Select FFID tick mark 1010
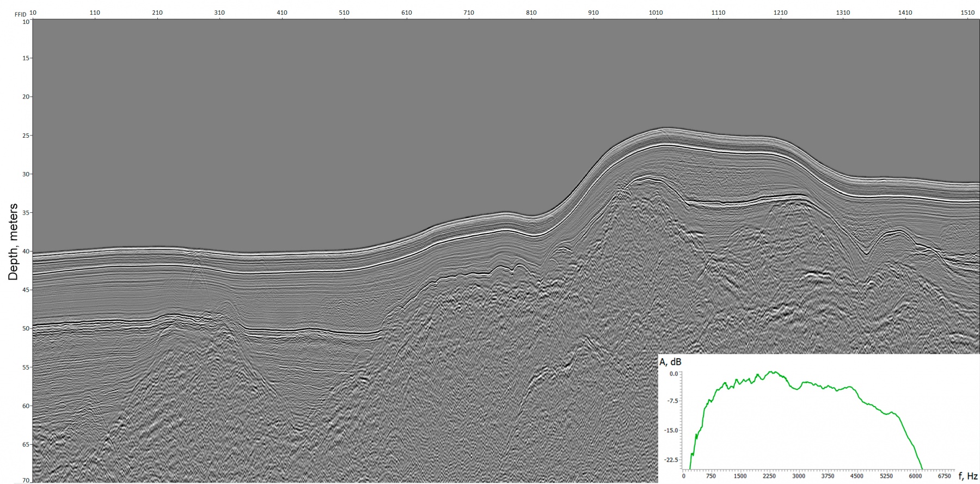Screen dimensions: 980x484 656,13
